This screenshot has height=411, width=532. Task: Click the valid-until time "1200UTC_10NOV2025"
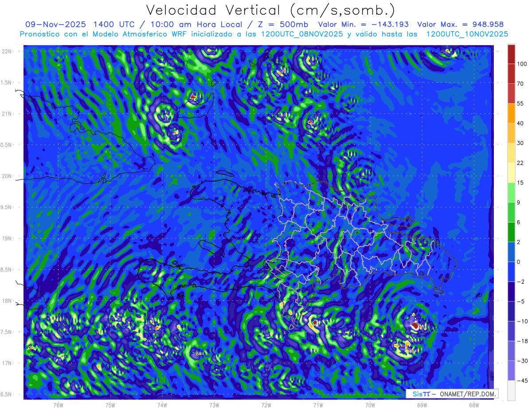point(467,34)
